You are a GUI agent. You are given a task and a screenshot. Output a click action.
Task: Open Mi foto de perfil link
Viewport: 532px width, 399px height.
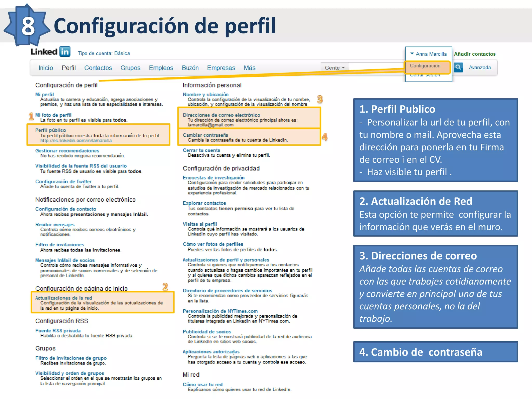tap(53, 115)
